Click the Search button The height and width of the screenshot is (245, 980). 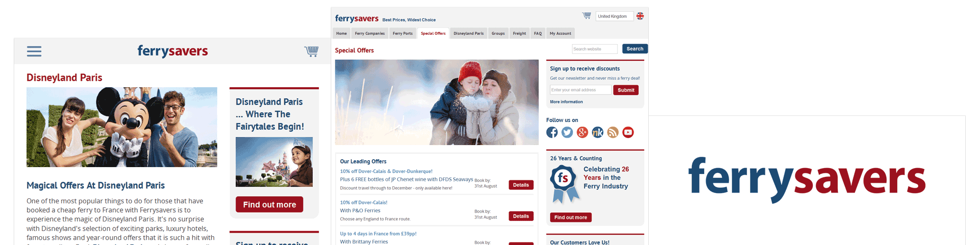635,49
